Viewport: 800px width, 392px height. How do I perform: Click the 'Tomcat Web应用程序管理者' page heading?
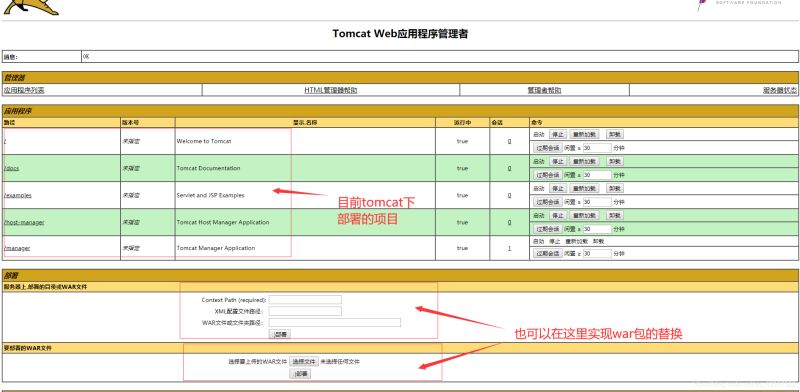pos(400,34)
